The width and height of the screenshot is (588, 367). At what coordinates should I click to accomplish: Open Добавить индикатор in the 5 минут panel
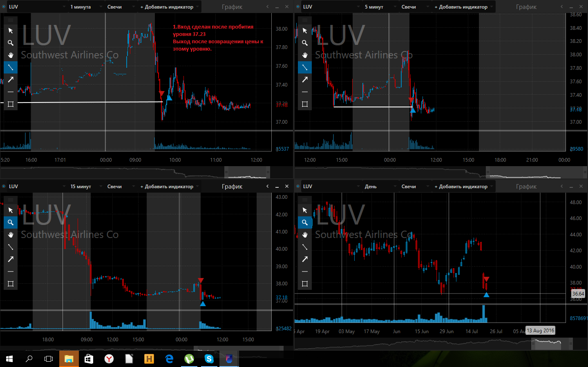pos(464,7)
